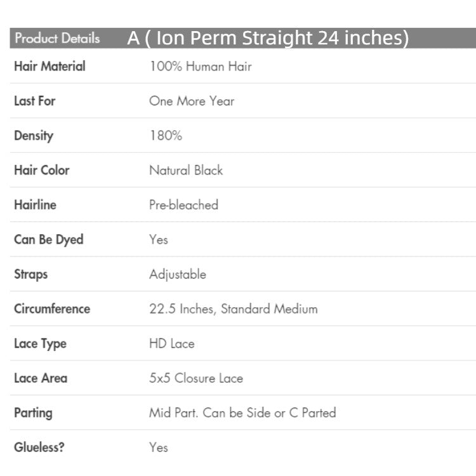Select the Hair Material label

click(x=50, y=66)
